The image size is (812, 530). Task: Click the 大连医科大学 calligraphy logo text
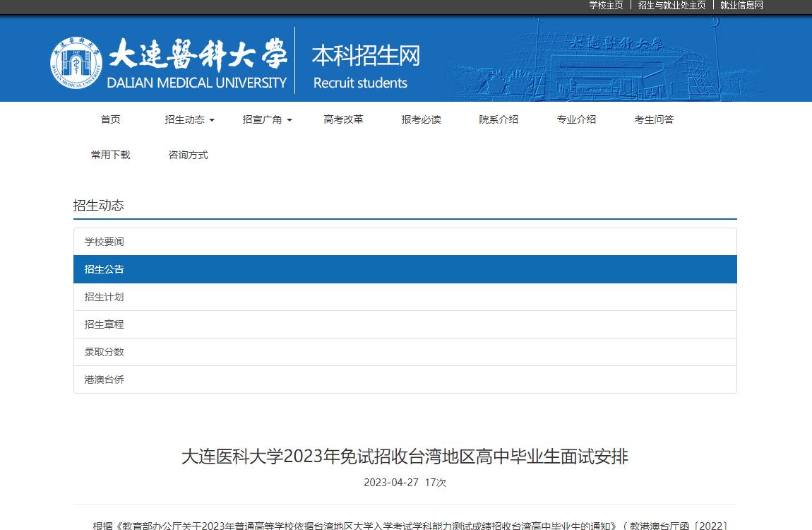tap(198, 54)
